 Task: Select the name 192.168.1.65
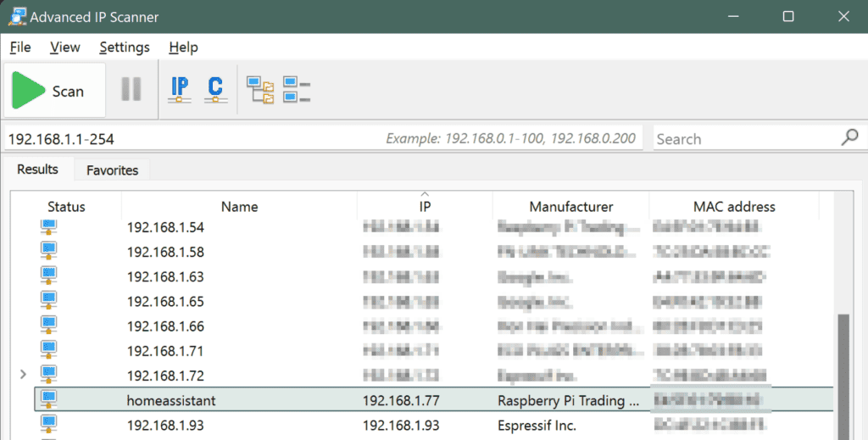point(165,302)
